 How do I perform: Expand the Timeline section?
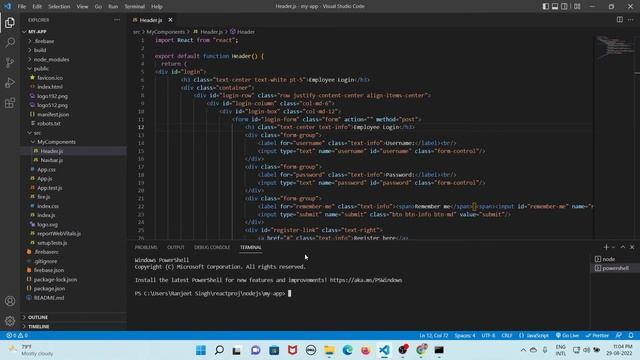(x=39, y=327)
